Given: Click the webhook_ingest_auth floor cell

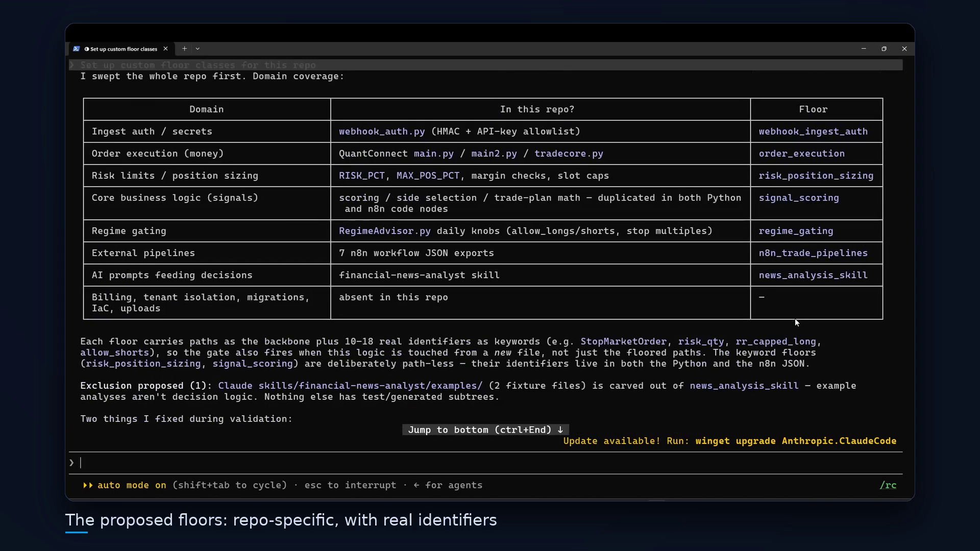Looking at the screenshot, I should pyautogui.click(x=816, y=132).
